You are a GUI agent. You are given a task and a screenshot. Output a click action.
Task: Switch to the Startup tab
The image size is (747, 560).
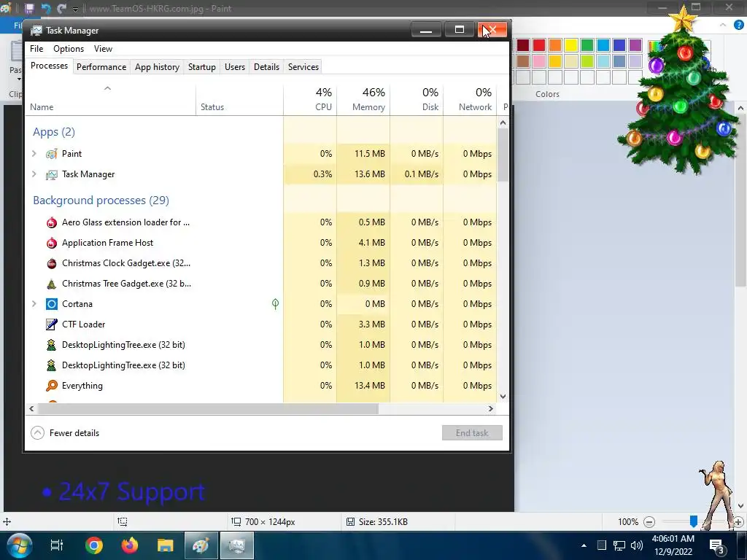tap(202, 66)
